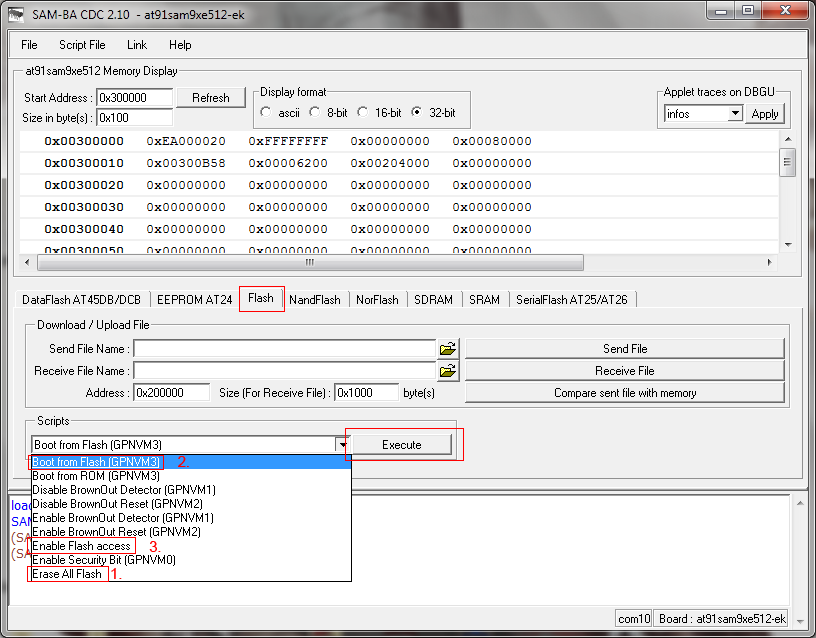Switch to the SDRAM tab
The height and width of the screenshot is (638, 816).
point(434,300)
